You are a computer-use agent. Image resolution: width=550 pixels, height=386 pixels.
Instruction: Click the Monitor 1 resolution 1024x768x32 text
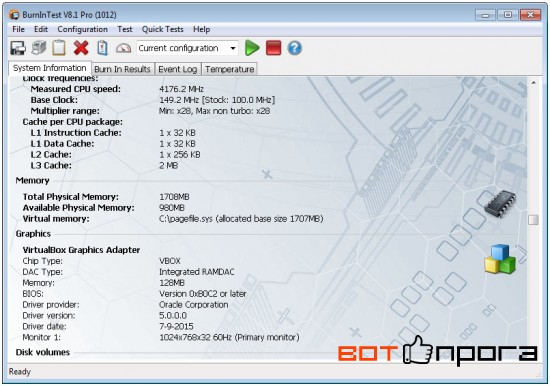pos(229,337)
